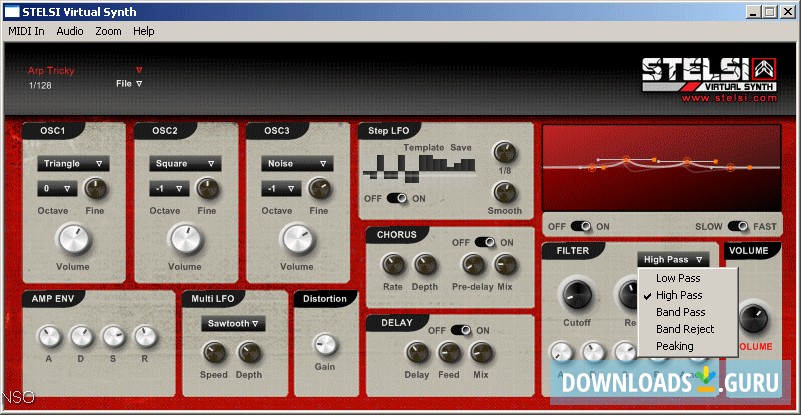Click the Step LFO Save button

461,147
